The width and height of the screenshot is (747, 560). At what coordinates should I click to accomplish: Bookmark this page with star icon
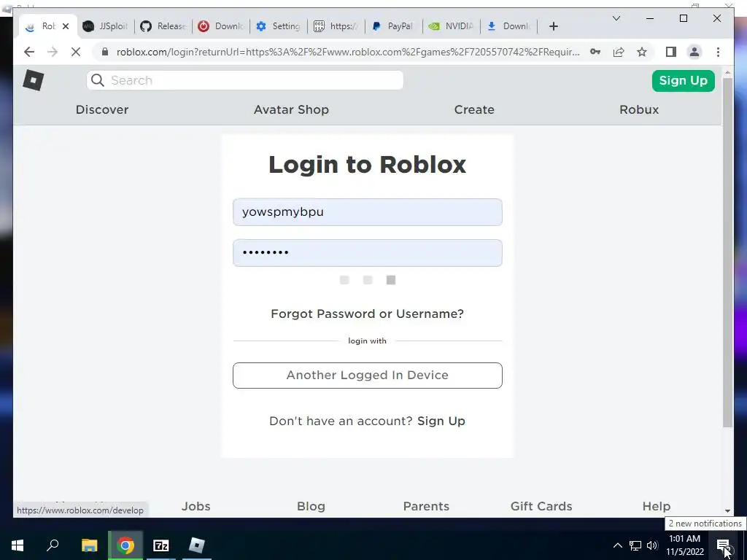click(x=642, y=52)
